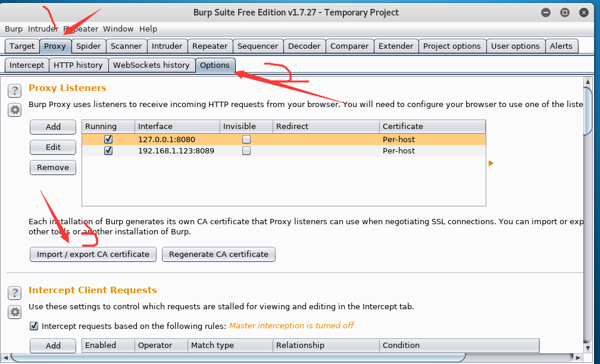The image size is (600, 364).
Task: Click Add button for intercept rules
Action: pos(53,346)
